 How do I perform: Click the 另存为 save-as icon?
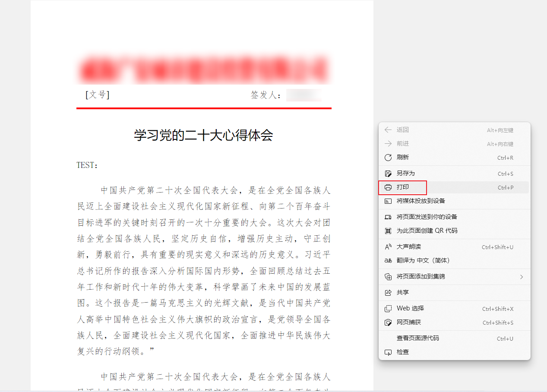coord(388,173)
